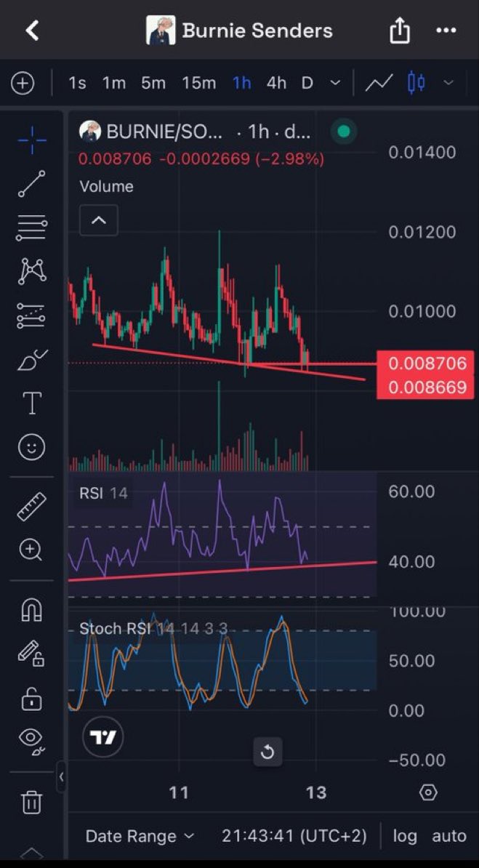Image resolution: width=479 pixels, height=868 pixels.
Task: Expand the timeframe dropdown chevron after D
Action: click(335, 84)
